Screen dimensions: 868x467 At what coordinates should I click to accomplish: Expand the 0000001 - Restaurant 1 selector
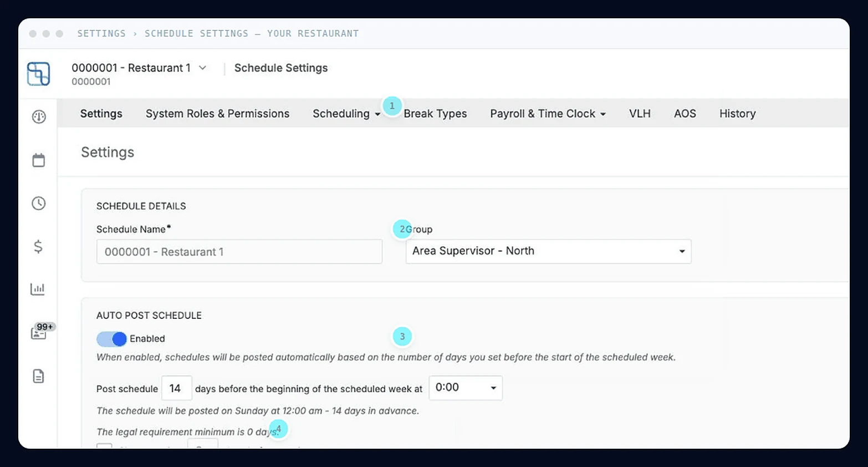(139, 68)
